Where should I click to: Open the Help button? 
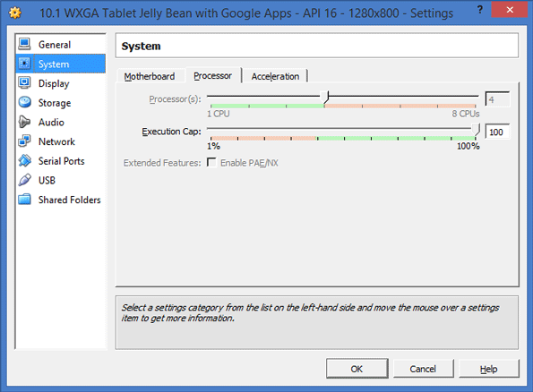489,369
